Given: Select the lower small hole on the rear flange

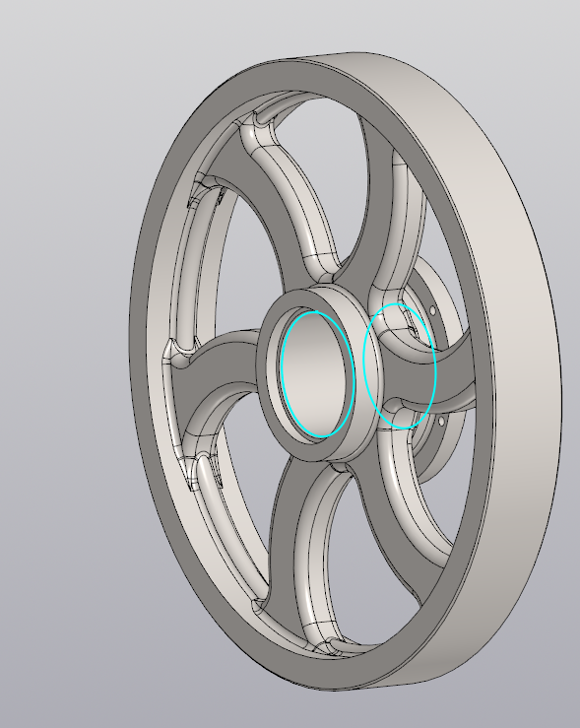Looking at the screenshot, I should [441, 421].
